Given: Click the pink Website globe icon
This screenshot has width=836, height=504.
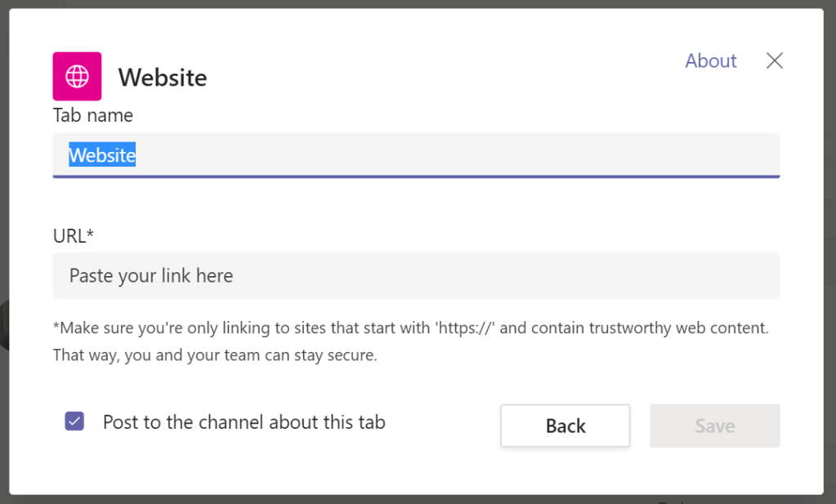Looking at the screenshot, I should click(77, 77).
